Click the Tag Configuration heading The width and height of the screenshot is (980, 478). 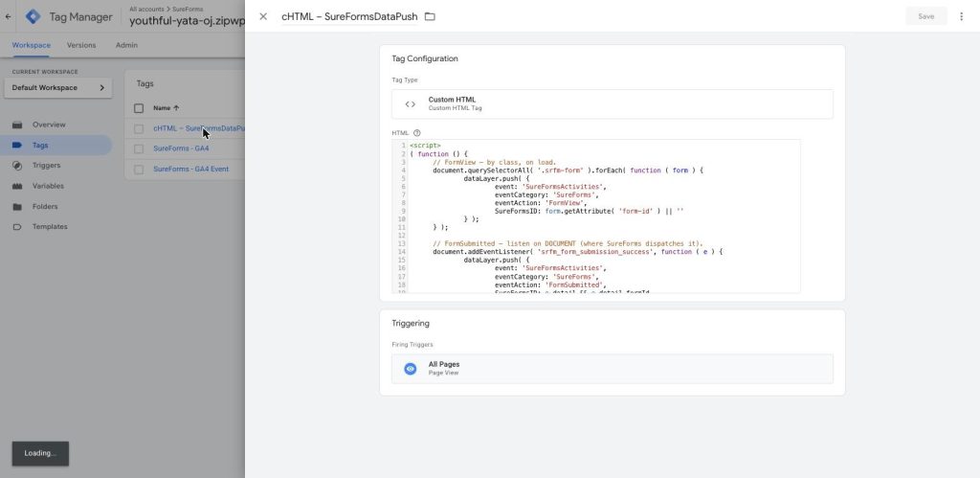coord(424,58)
